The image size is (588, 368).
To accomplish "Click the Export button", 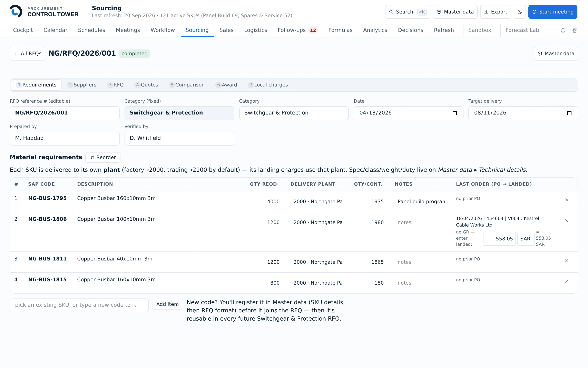I will pos(496,12).
